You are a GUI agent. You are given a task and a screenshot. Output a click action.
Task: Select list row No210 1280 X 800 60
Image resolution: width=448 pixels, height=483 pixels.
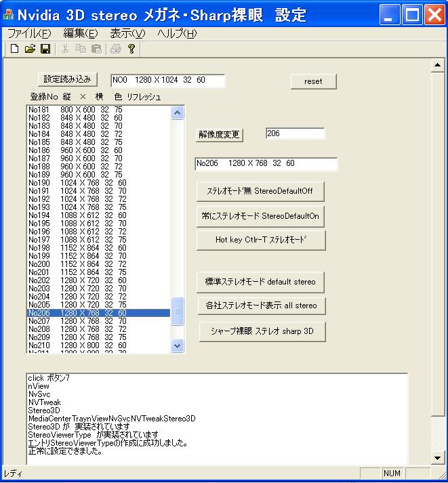click(98, 345)
